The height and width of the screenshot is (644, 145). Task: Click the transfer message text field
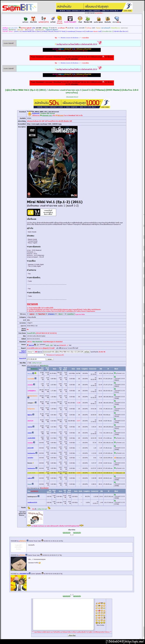click(63, 351)
